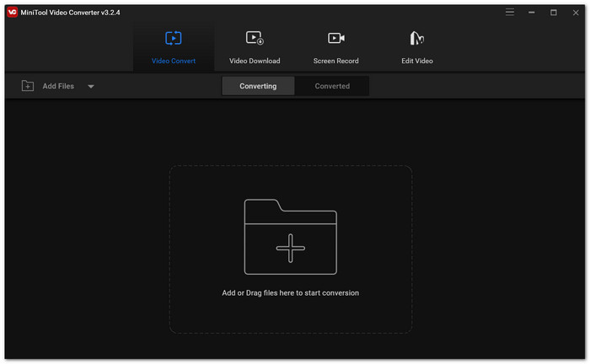590x364 pixels.
Task: Switch to the Converted tab
Action: (332, 86)
